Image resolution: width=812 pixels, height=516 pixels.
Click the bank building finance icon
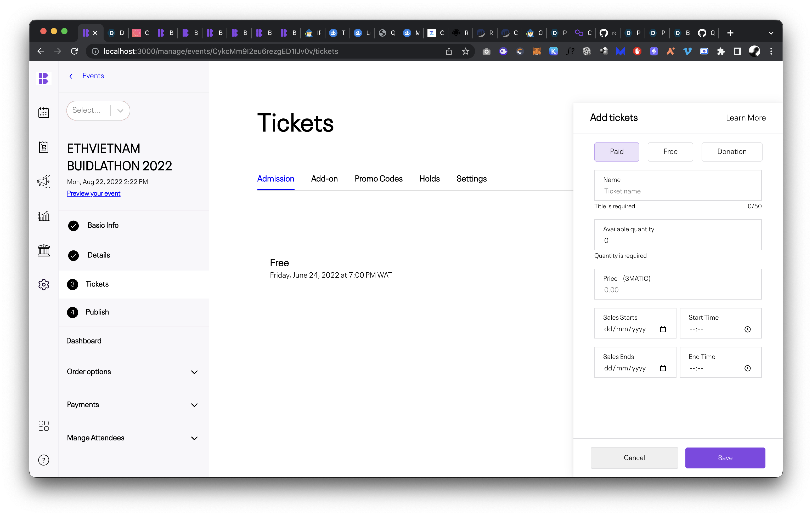click(43, 250)
